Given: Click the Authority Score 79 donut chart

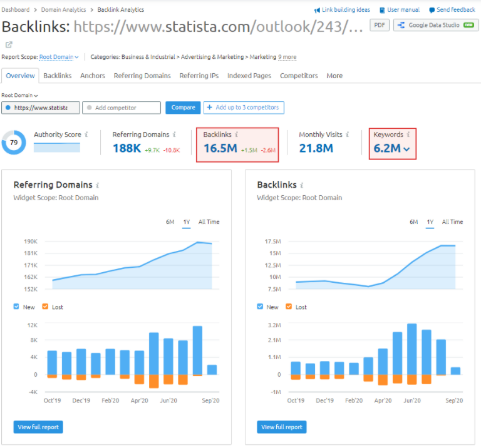Looking at the screenshot, I should (x=14, y=143).
